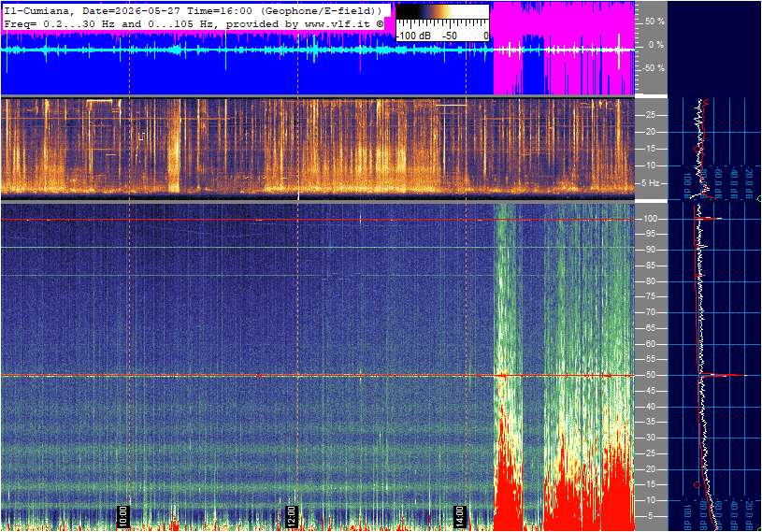Click the 10:00 time marker label
Viewport: 762px width, 532px height.
(x=123, y=516)
